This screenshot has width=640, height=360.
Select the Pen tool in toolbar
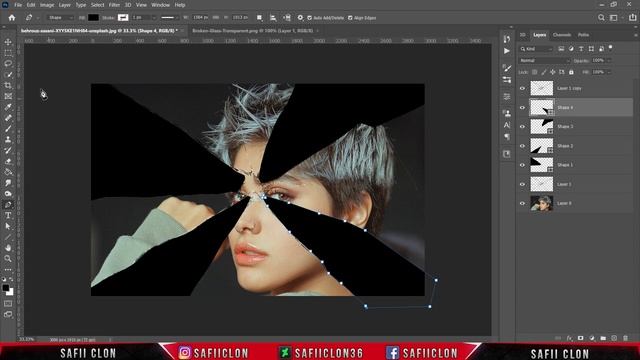pyautogui.click(x=8, y=204)
